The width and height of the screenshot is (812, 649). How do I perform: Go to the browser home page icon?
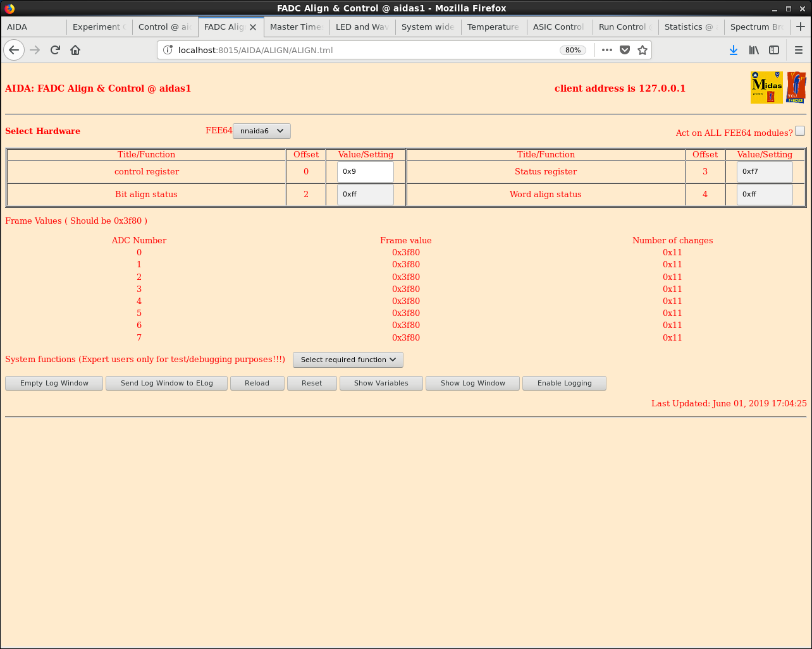point(75,50)
